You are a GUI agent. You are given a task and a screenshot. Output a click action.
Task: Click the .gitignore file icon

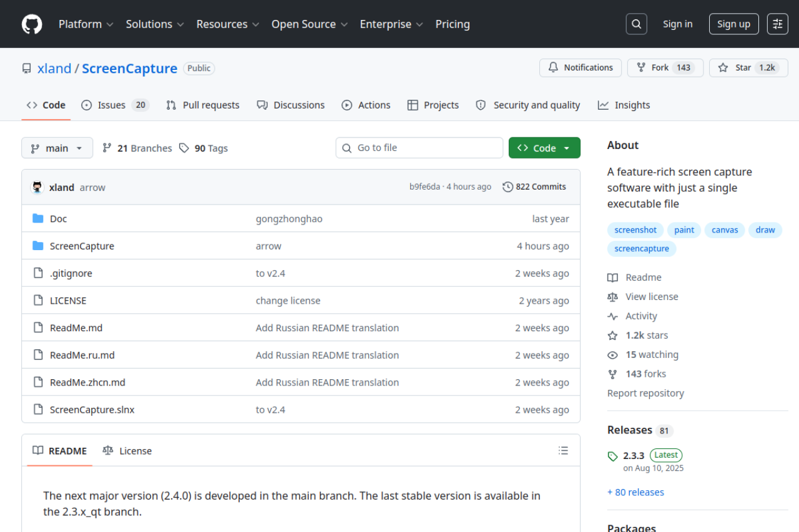tap(38, 273)
